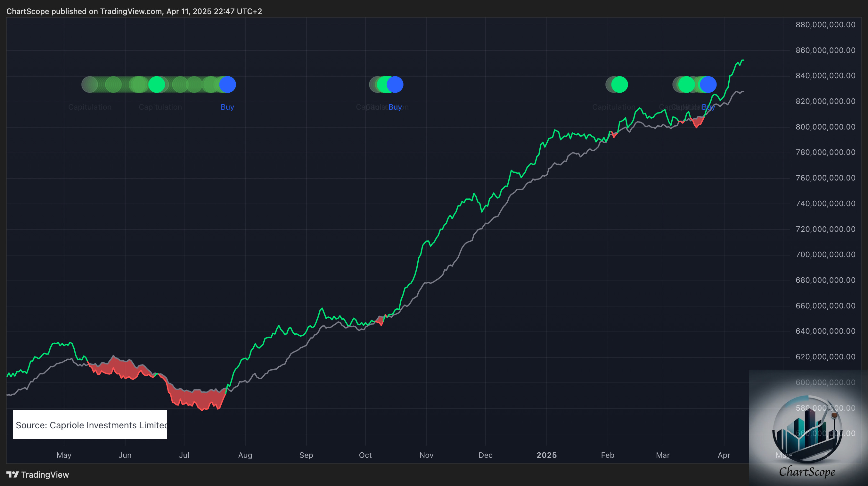Click the Source: Capriole Investments Limited box

(x=90, y=425)
